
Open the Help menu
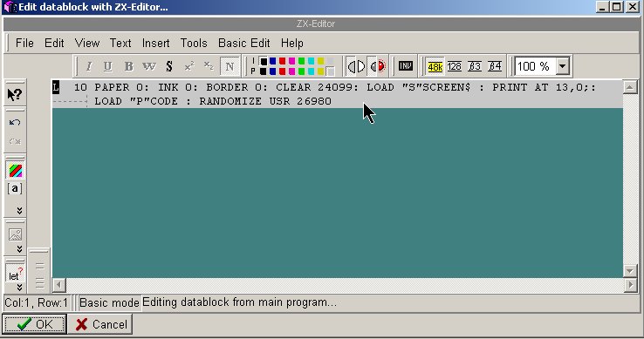[292, 43]
